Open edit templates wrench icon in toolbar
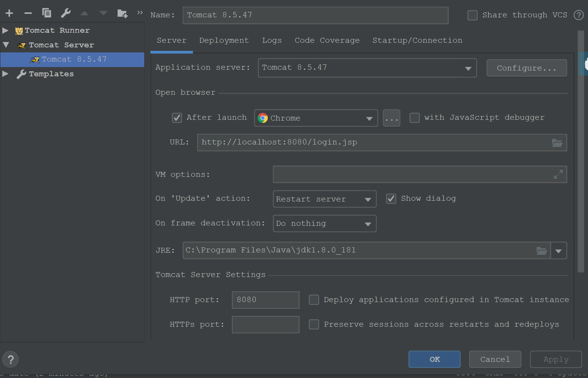The height and width of the screenshot is (378, 588). pos(66,13)
